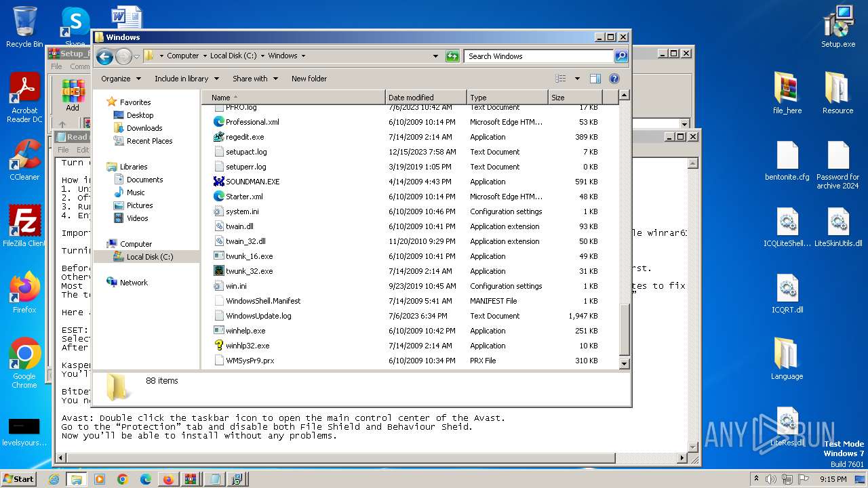Open Recycle Bin desktop icon
Image resolution: width=868 pixels, height=488 pixels.
24,27
